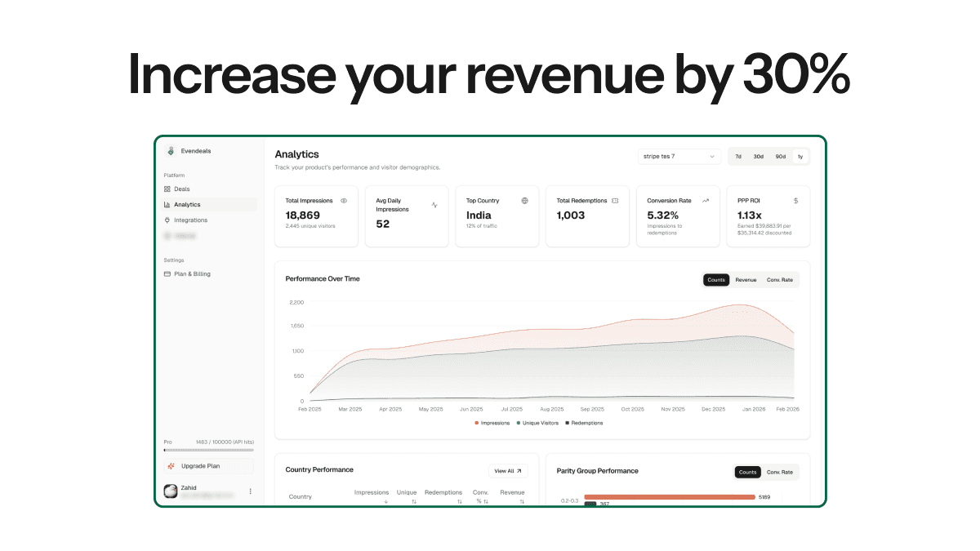Screen dimensions: 980x551
Task: Click the Upgrade Plan button
Action: pos(208,466)
